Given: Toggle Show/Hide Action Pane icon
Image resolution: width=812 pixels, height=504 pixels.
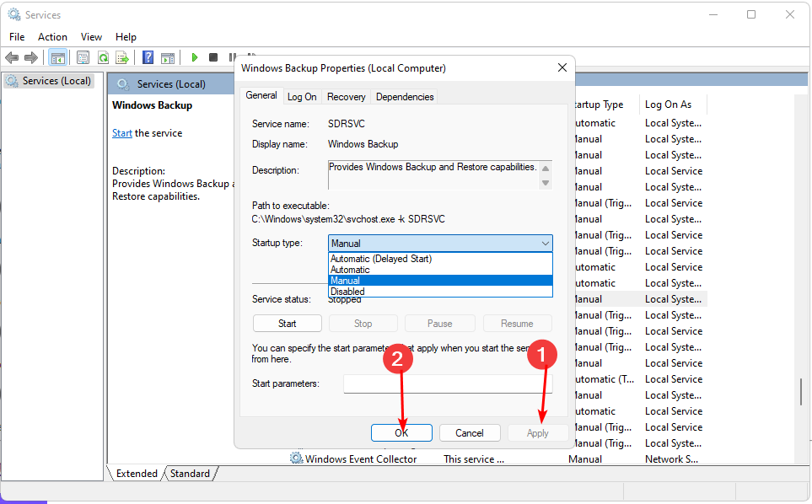Looking at the screenshot, I should [168, 57].
